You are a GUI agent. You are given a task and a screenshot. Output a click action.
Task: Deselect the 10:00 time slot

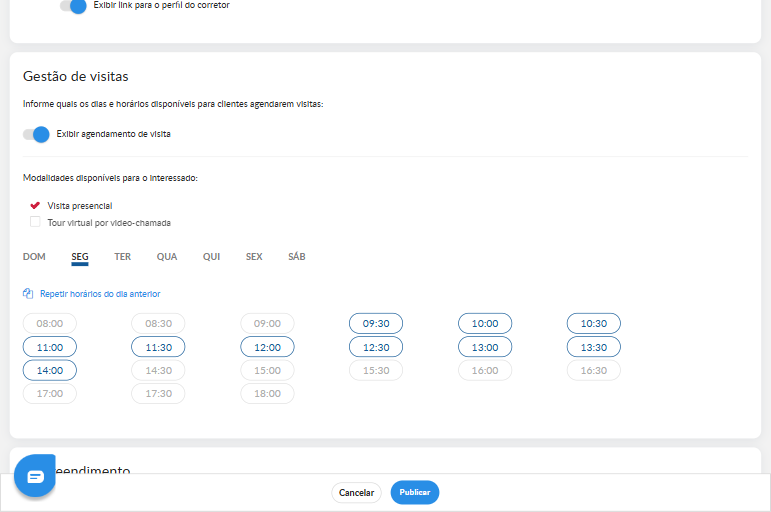485,324
